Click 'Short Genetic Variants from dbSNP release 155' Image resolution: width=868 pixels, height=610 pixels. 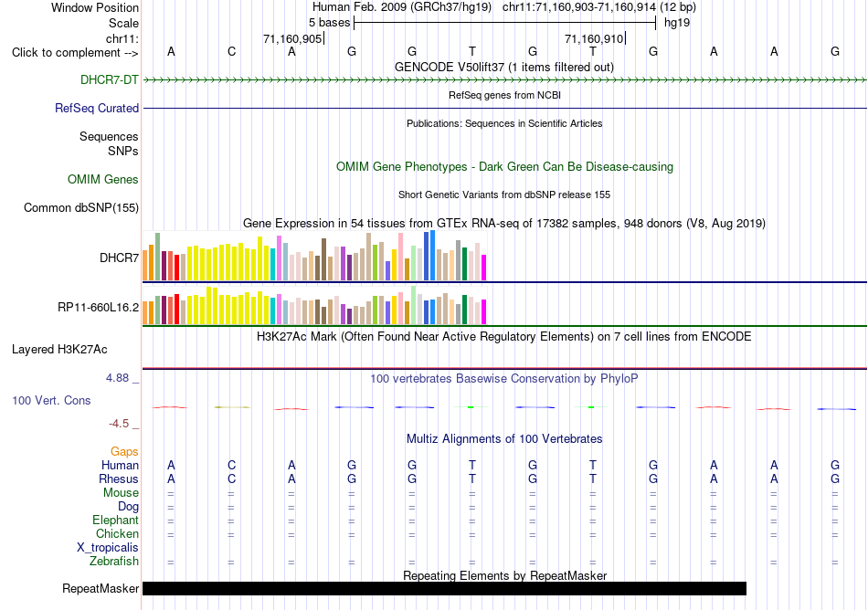(x=504, y=195)
